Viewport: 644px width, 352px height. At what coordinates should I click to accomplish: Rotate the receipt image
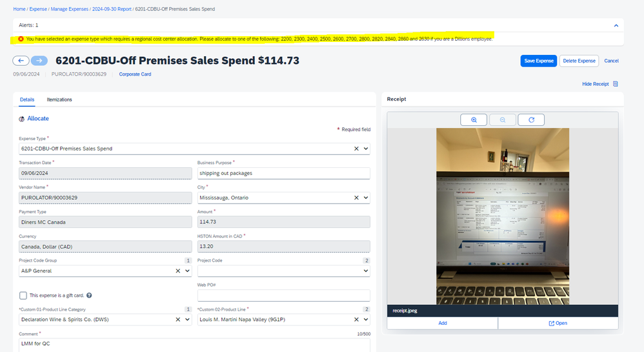pyautogui.click(x=531, y=119)
